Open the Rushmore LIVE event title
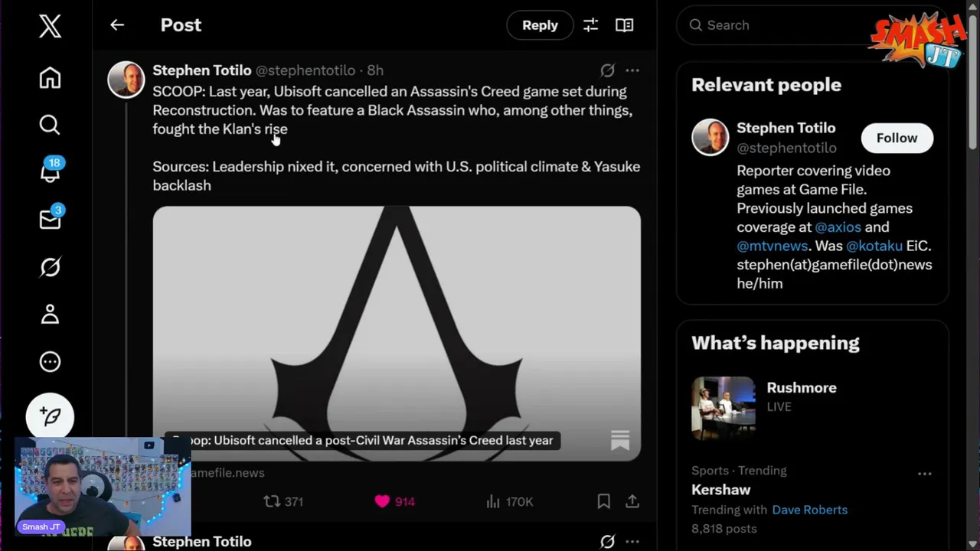The width and height of the screenshot is (980, 551). click(x=802, y=388)
